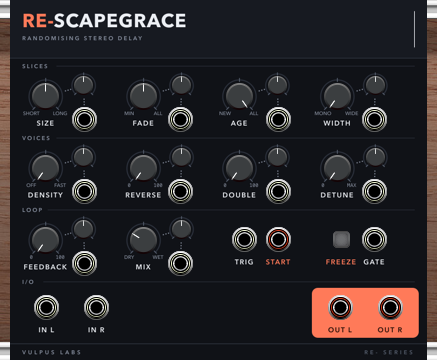
Task: Click the large DOUBLE knob
Action: point(239,167)
